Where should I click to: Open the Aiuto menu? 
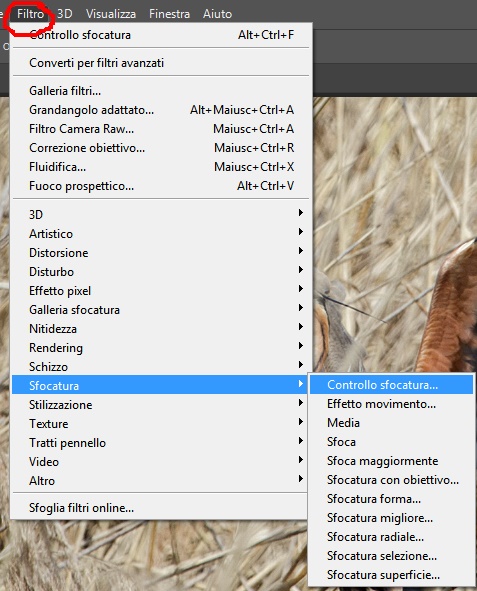pyautogui.click(x=217, y=14)
